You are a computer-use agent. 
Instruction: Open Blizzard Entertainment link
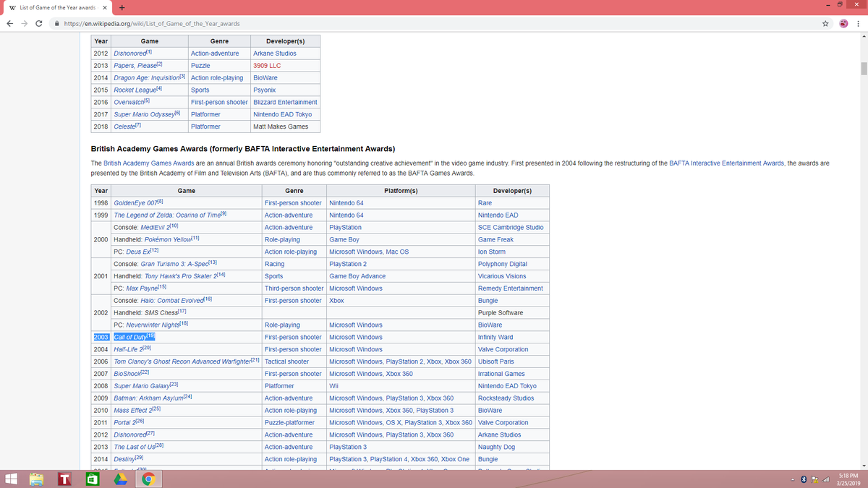point(285,103)
